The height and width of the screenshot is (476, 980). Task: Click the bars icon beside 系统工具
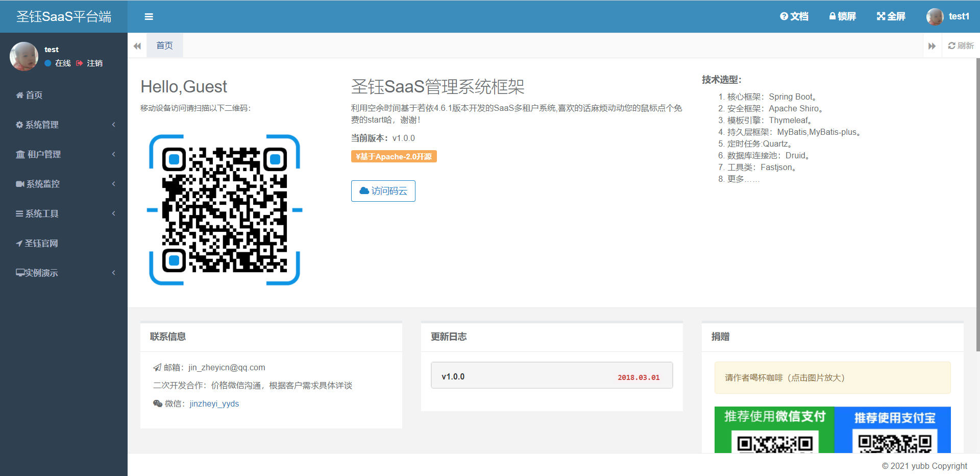(19, 213)
